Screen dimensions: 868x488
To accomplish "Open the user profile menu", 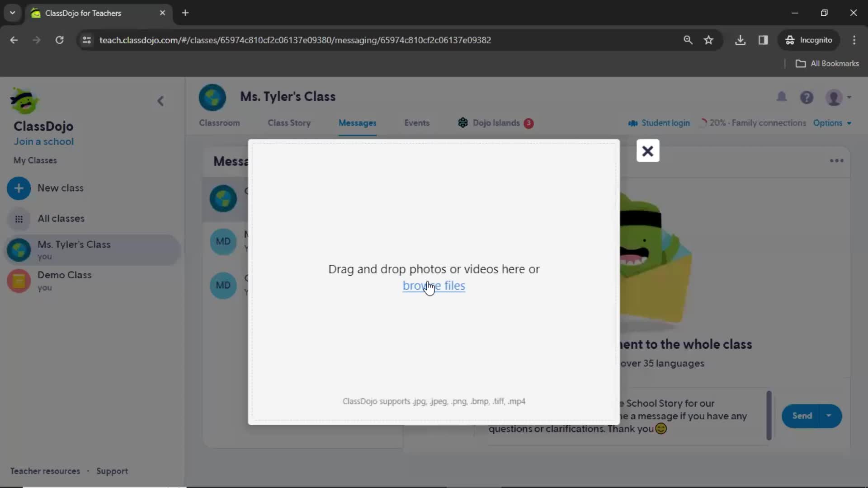I will 838,97.
